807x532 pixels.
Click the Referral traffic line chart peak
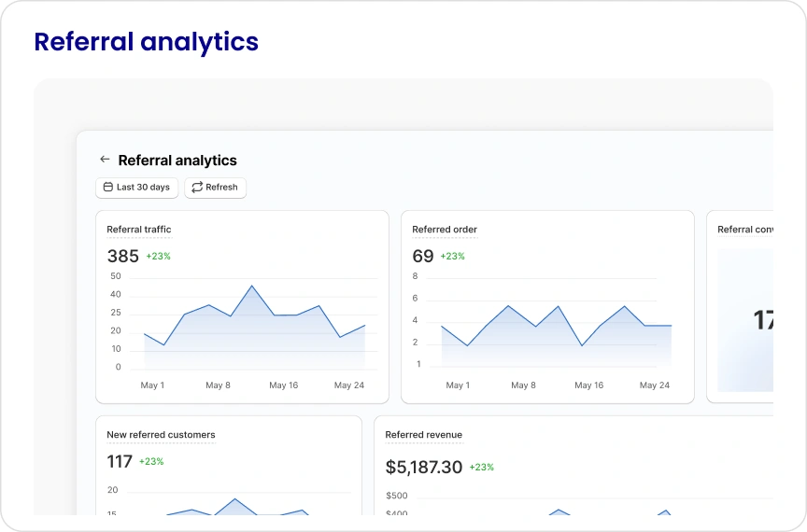coord(251,286)
